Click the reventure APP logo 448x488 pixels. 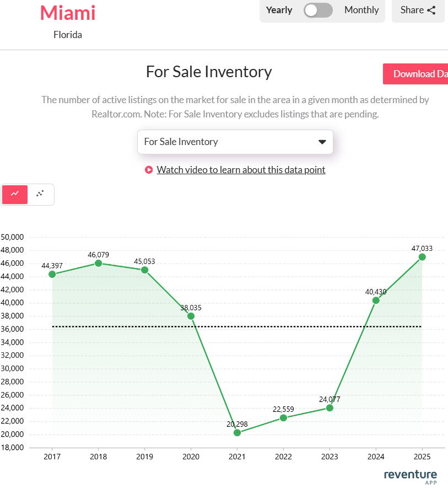(410, 475)
